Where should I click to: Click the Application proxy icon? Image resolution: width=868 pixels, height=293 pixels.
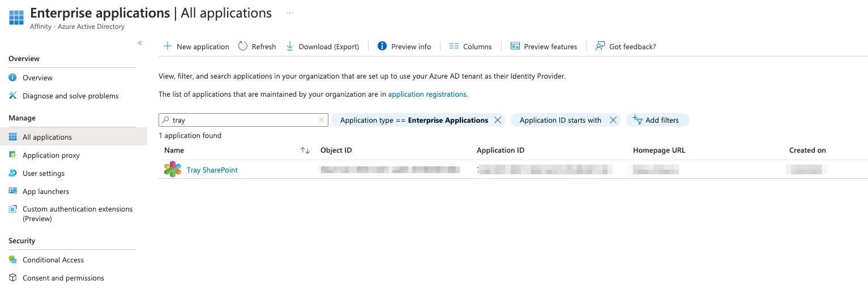pyautogui.click(x=13, y=155)
